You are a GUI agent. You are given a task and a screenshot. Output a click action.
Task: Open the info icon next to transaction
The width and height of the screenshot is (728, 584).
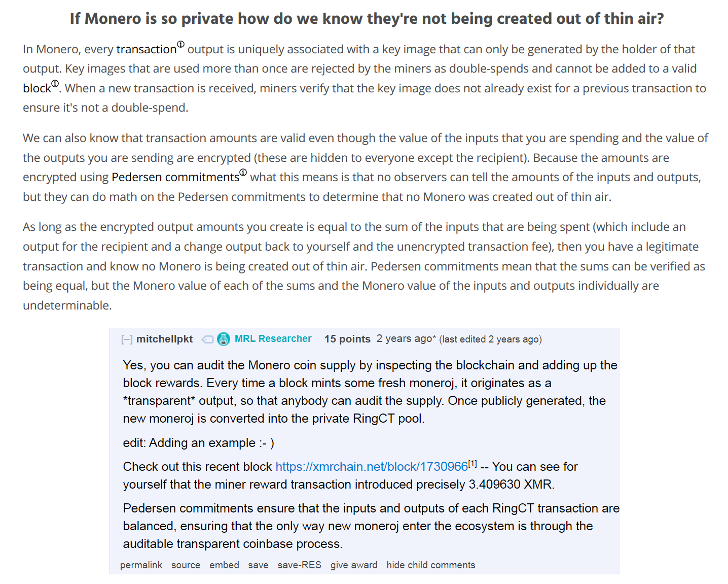coord(181,44)
